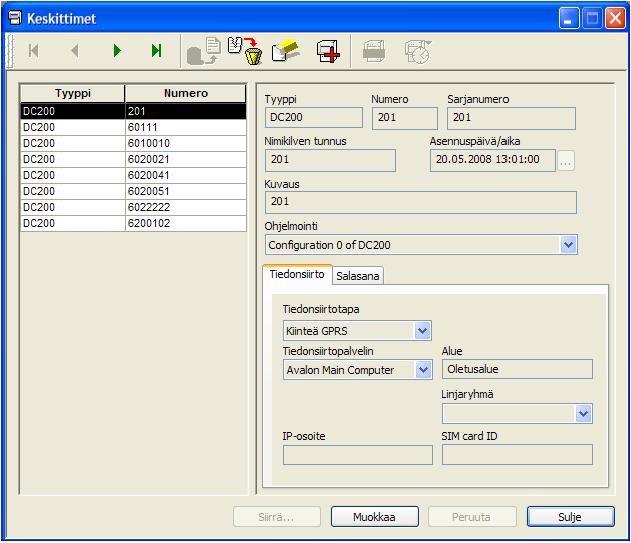Select list row numbered 201

pyautogui.click(x=133, y=111)
